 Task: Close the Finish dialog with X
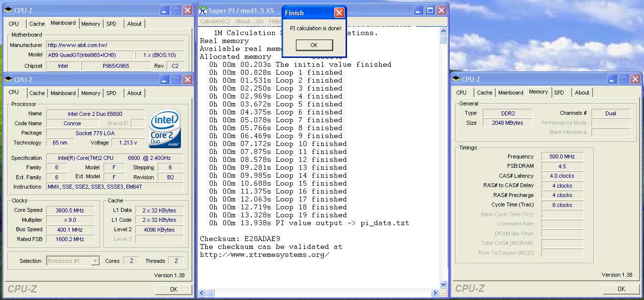[339, 13]
